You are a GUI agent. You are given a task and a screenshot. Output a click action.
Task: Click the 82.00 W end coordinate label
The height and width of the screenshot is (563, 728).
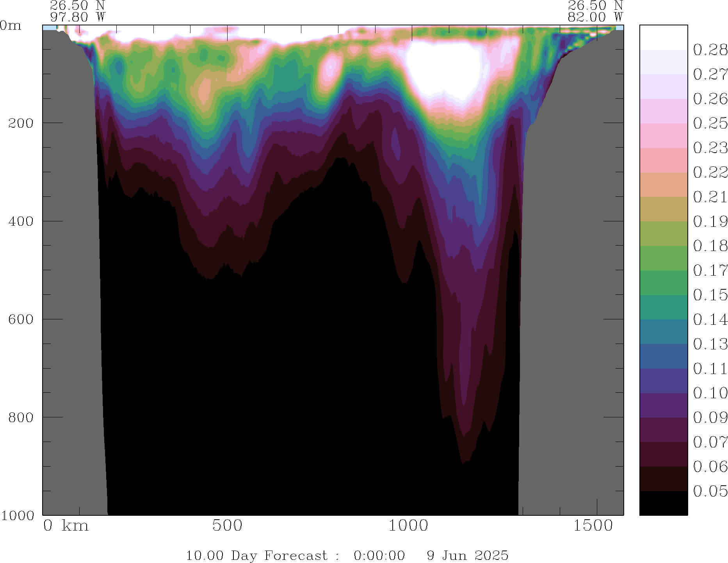595,17
